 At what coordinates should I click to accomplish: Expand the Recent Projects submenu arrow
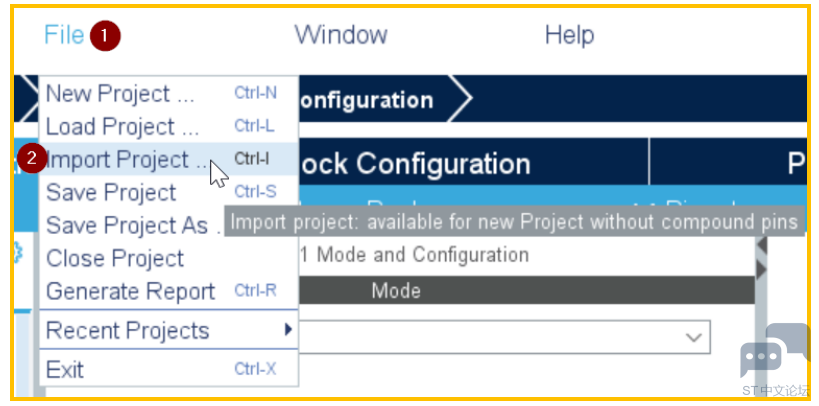(287, 330)
